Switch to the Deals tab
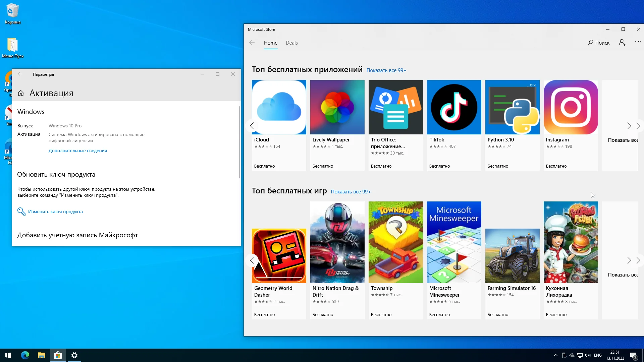The image size is (644, 362). 291,43
